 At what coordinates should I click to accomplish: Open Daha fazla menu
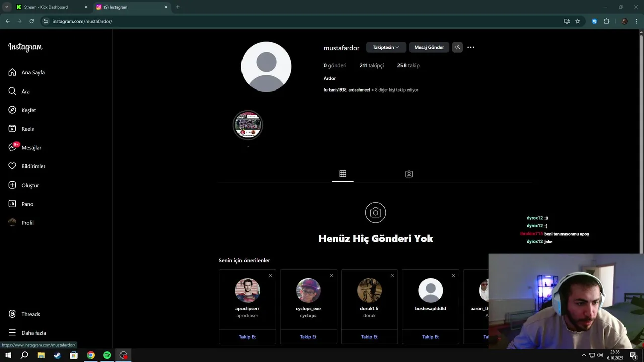[27, 333]
